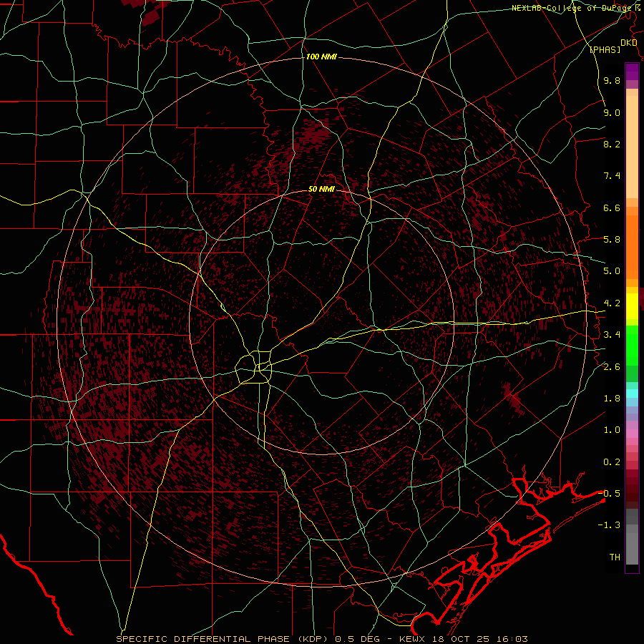Click the purple top segment of color bar

pos(632,72)
